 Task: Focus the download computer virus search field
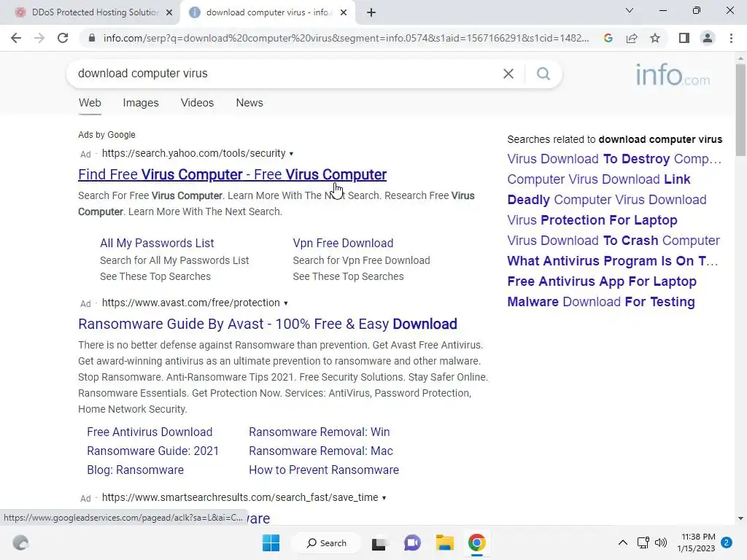[x=286, y=74]
